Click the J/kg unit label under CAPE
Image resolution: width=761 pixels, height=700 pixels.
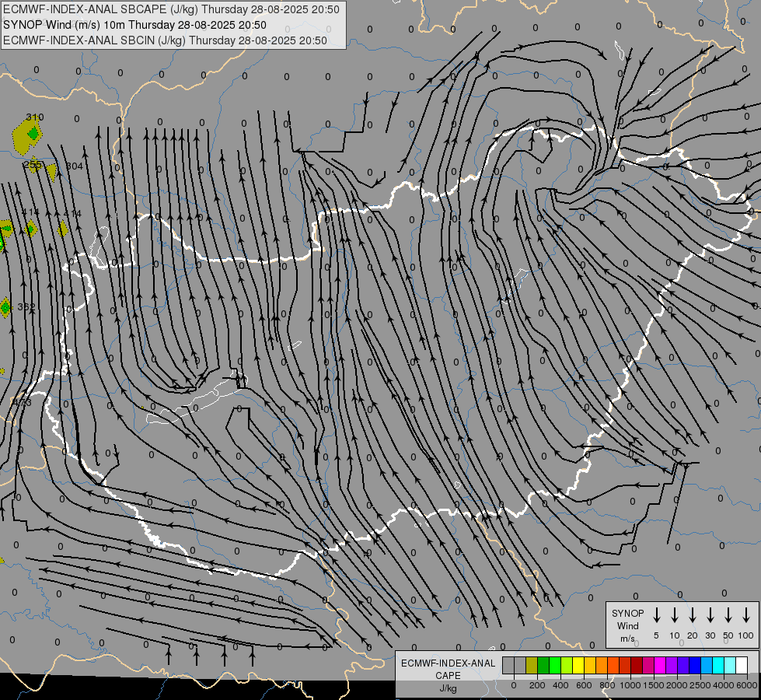click(x=448, y=688)
